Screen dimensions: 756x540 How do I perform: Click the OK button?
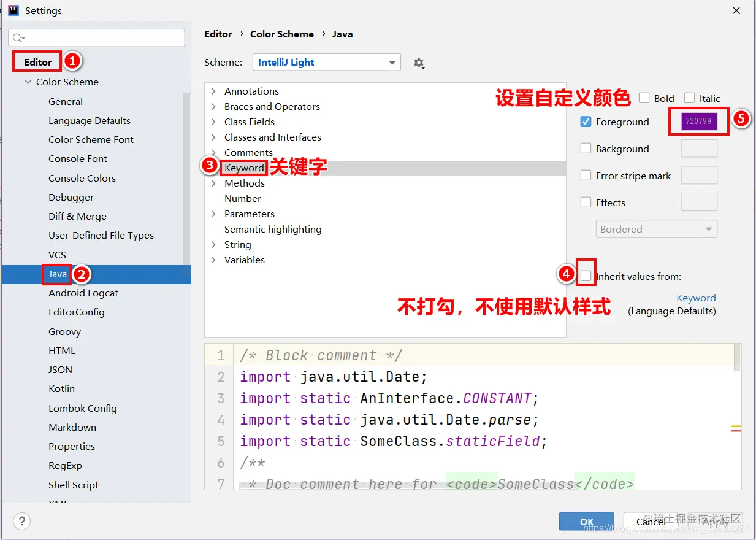click(x=587, y=522)
